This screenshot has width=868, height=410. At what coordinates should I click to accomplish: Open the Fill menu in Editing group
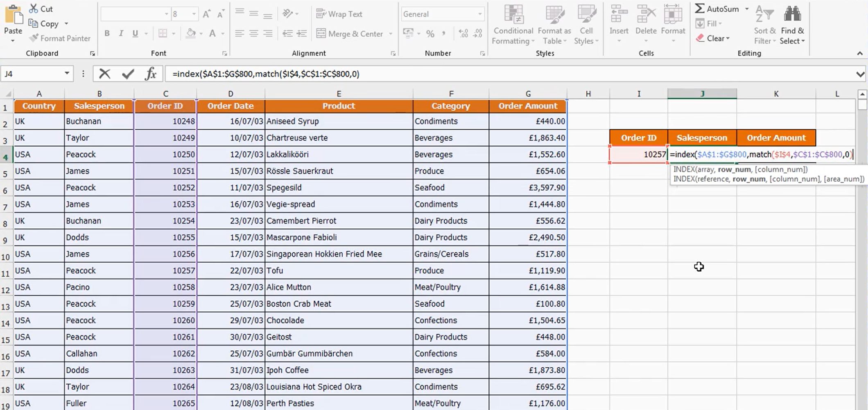709,23
